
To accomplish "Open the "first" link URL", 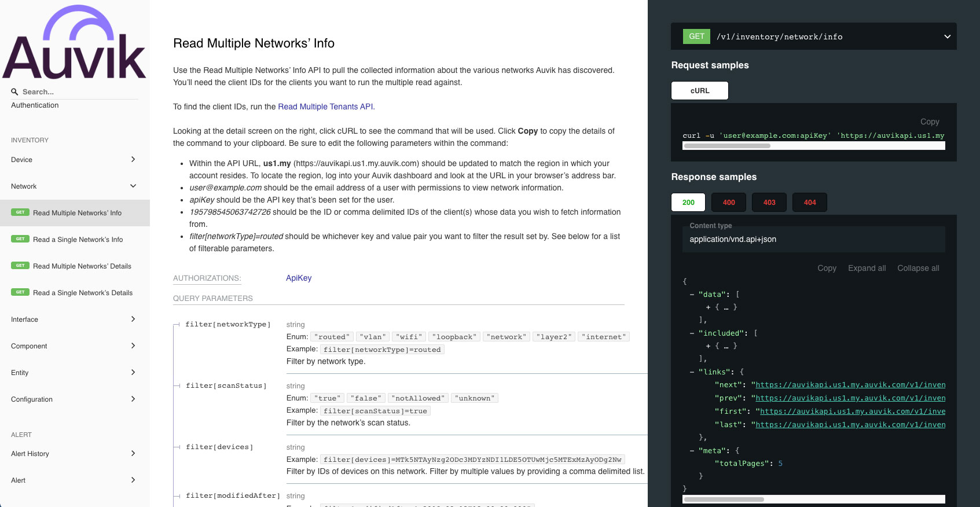I will (853, 412).
